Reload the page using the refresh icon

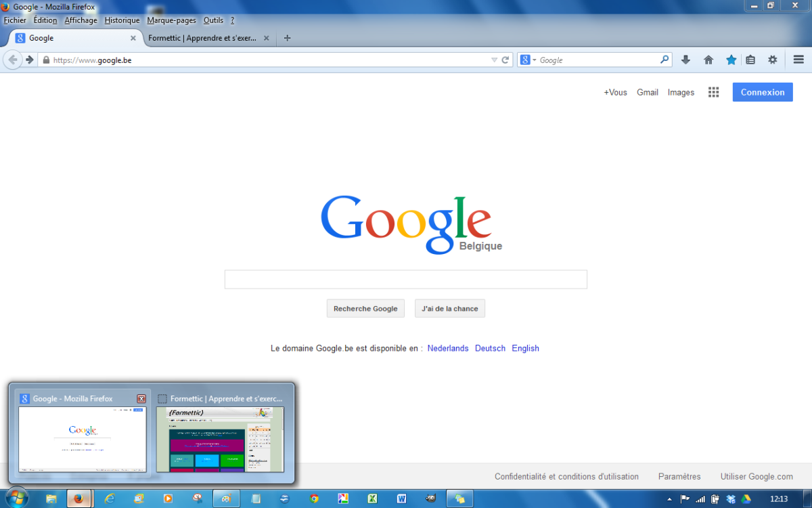point(505,60)
